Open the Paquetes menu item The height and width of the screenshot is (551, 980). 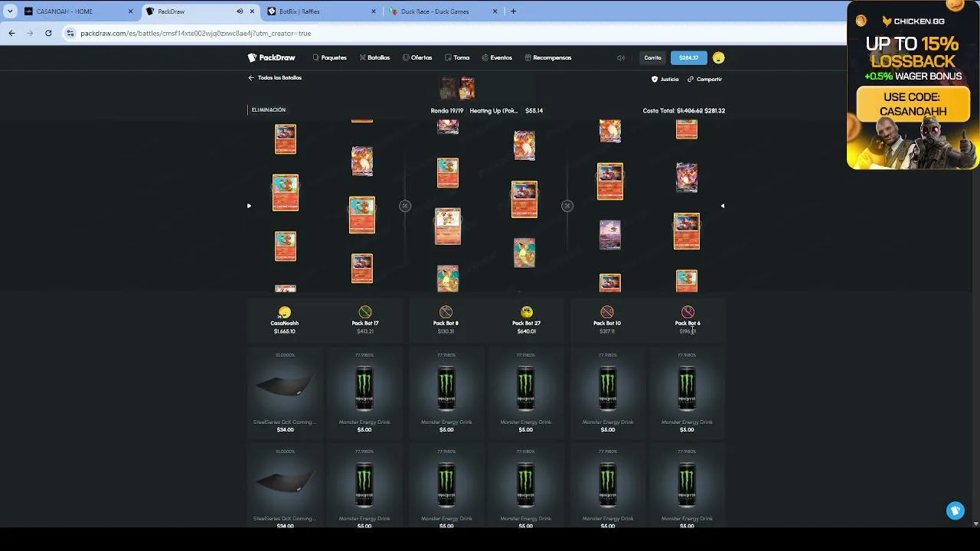[x=330, y=57]
